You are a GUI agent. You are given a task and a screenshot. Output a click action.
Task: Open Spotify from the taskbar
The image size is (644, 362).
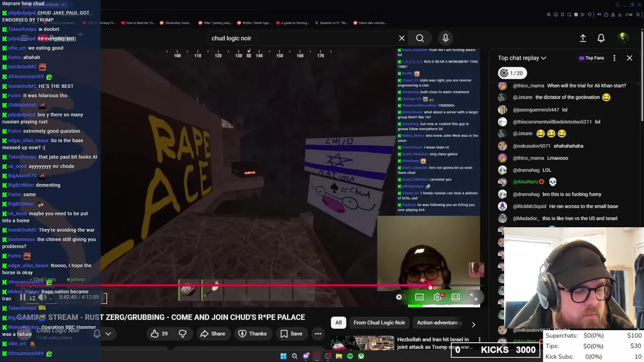350,356
